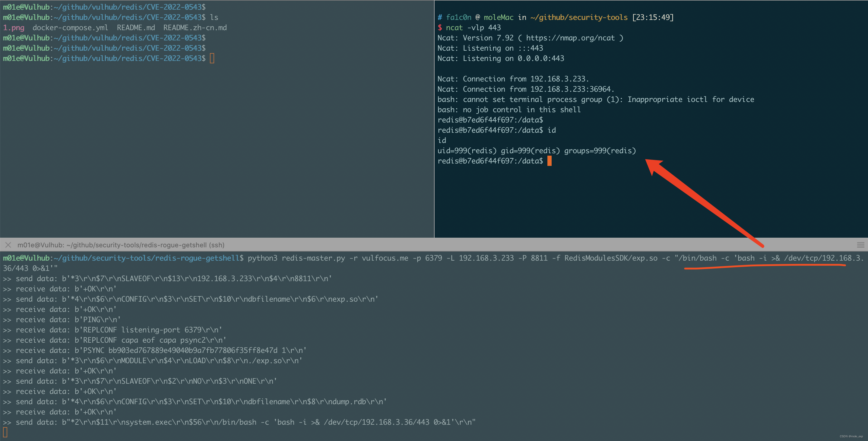Click the red arrow head annotation

click(653, 165)
